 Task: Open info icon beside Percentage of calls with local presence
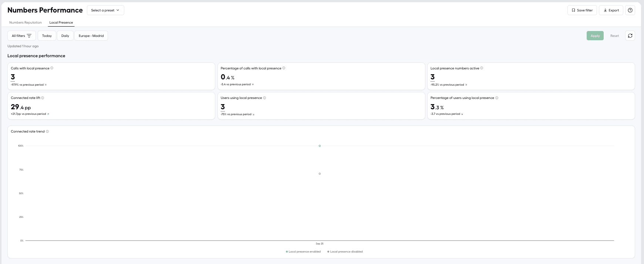tap(284, 68)
